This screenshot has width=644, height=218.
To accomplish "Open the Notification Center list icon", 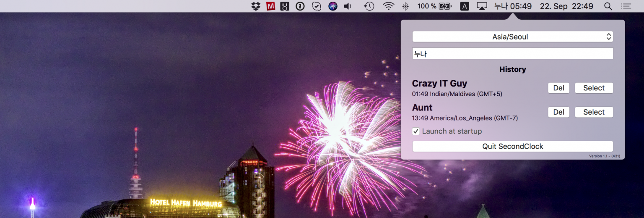I will [x=626, y=6].
